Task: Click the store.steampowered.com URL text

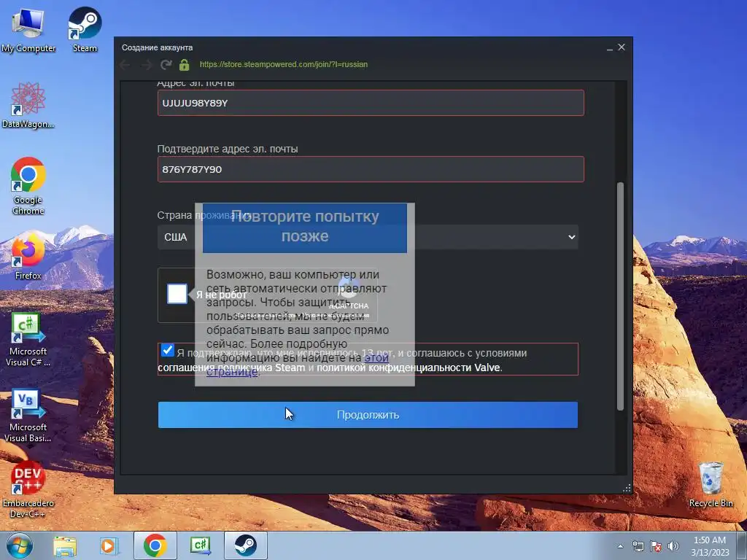Action: coord(284,64)
